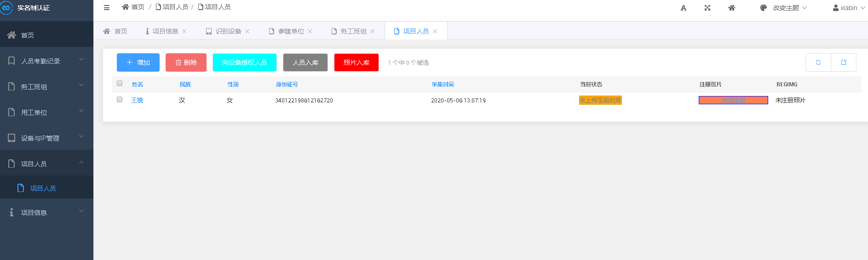The image size is (868, 260).
Task: Click the blue 增加 button
Action: (138, 62)
